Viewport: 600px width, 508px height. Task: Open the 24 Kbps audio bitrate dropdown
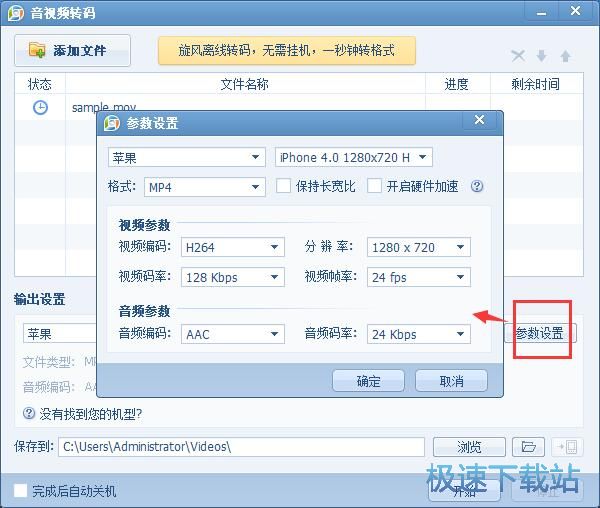[x=419, y=334]
